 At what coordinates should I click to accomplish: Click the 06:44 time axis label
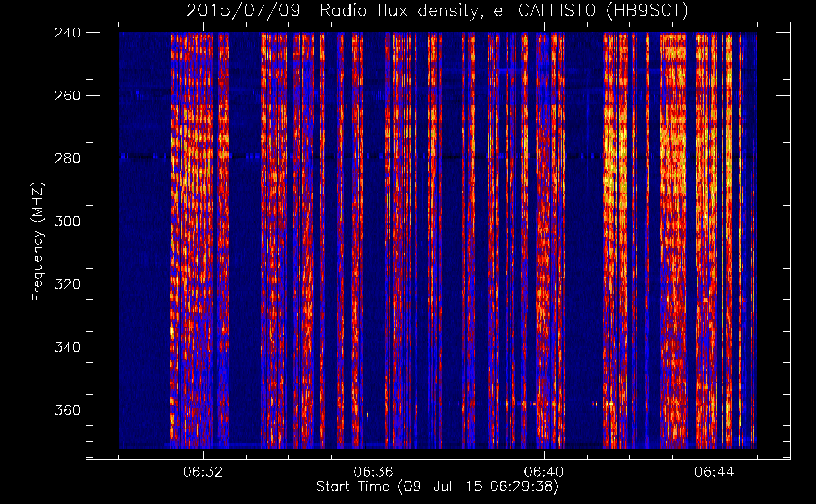[715, 472]
